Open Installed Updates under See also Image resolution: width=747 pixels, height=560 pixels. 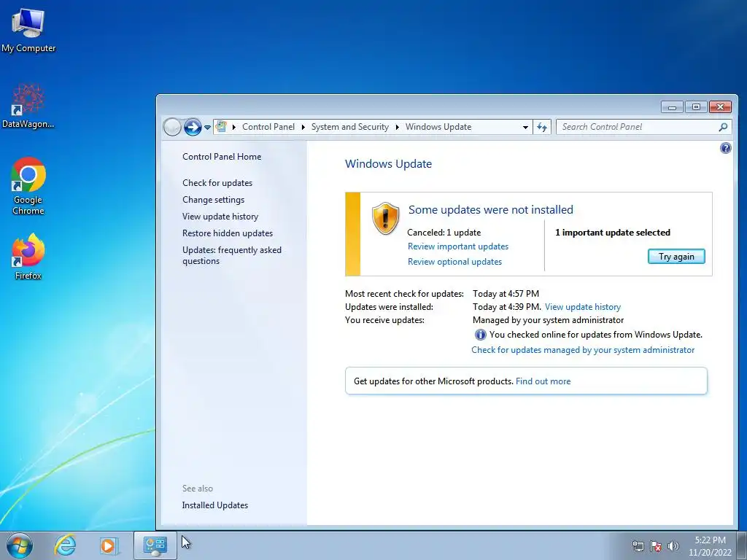click(x=215, y=505)
